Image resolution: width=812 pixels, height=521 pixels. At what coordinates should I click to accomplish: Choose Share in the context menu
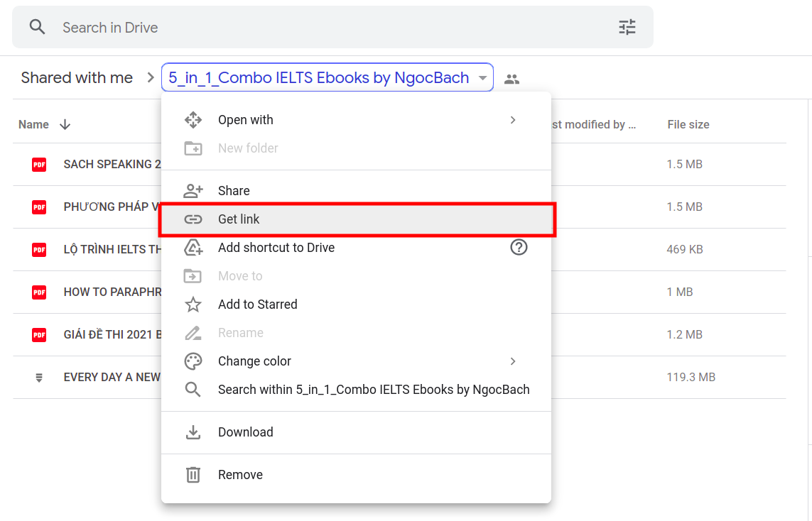coord(357,190)
